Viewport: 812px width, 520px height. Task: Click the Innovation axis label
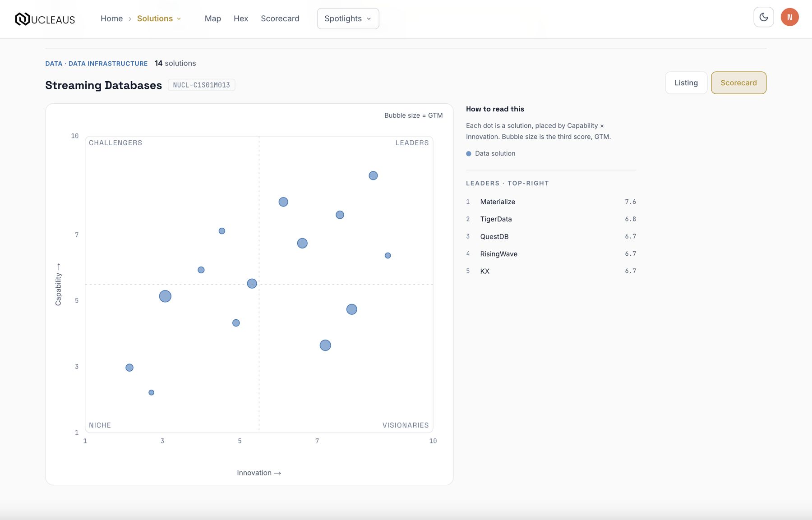click(x=259, y=473)
